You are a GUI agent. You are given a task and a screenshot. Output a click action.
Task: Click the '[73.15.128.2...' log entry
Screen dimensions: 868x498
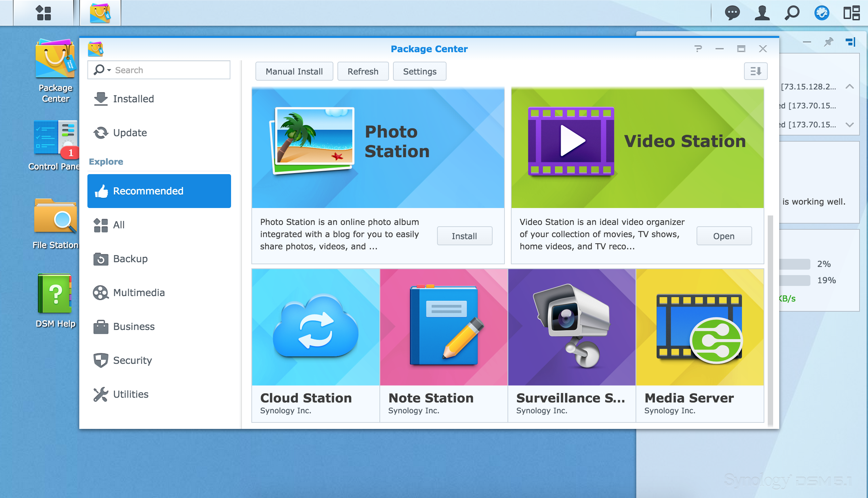click(808, 87)
